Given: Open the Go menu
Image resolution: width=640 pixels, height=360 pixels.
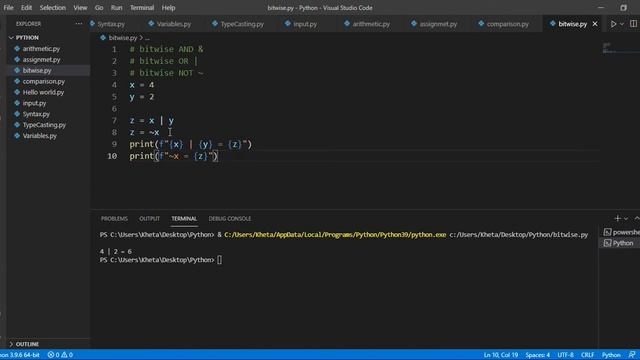Looking at the screenshot, I should [x=99, y=8].
